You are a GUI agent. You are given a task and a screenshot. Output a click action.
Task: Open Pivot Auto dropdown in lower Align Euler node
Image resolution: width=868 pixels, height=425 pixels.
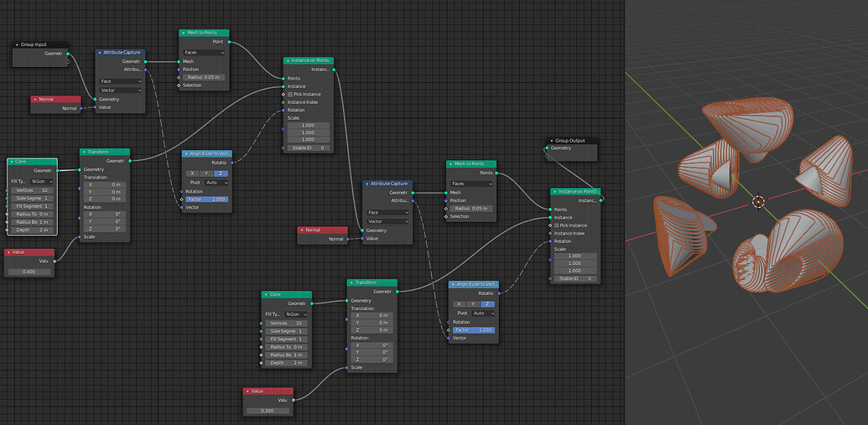[x=483, y=313]
